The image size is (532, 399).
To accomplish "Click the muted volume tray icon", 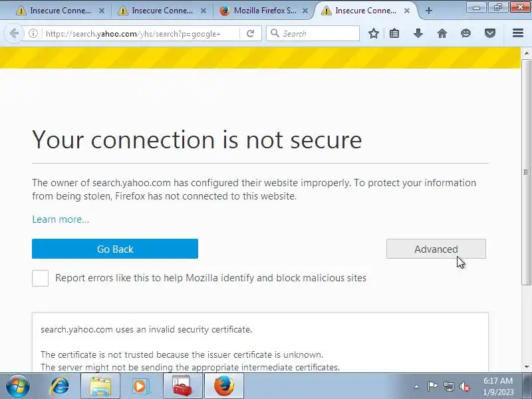I will [x=465, y=386].
